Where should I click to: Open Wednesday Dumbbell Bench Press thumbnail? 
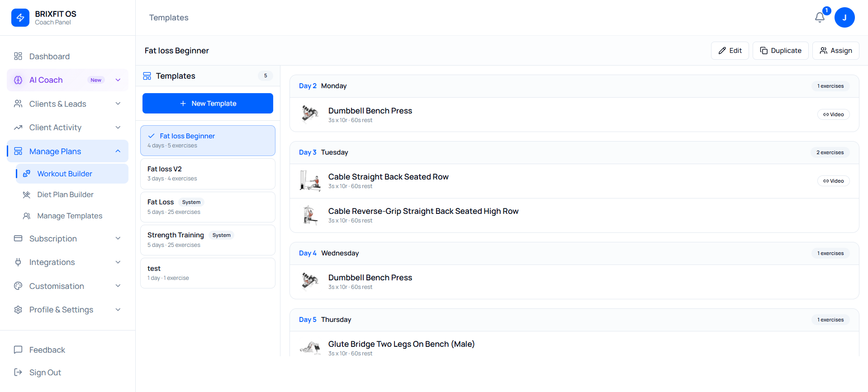coord(310,282)
